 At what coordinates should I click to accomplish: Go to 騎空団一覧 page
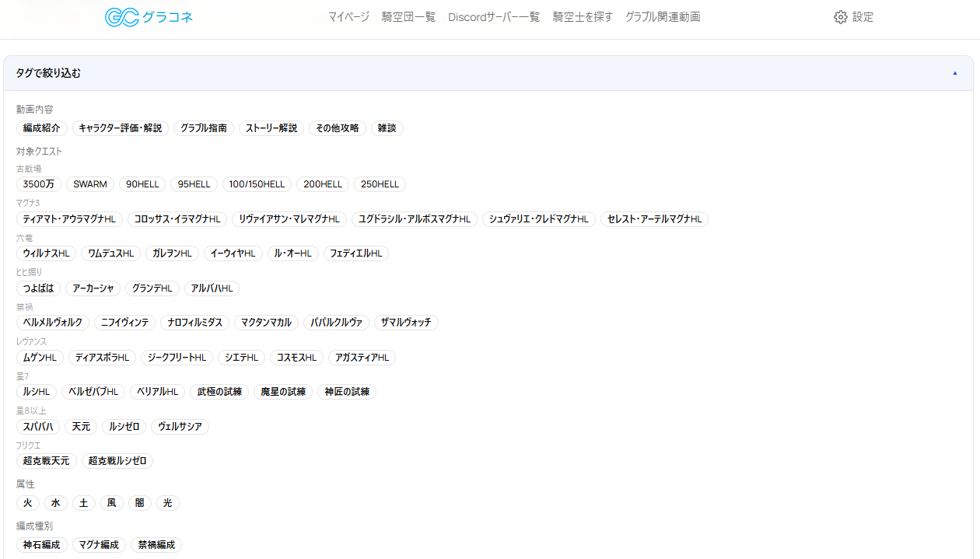408,17
